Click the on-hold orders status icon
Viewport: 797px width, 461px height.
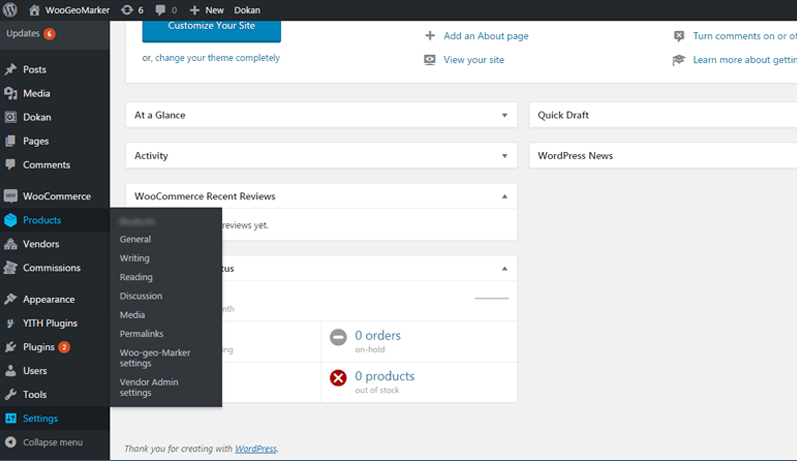(x=338, y=337)
